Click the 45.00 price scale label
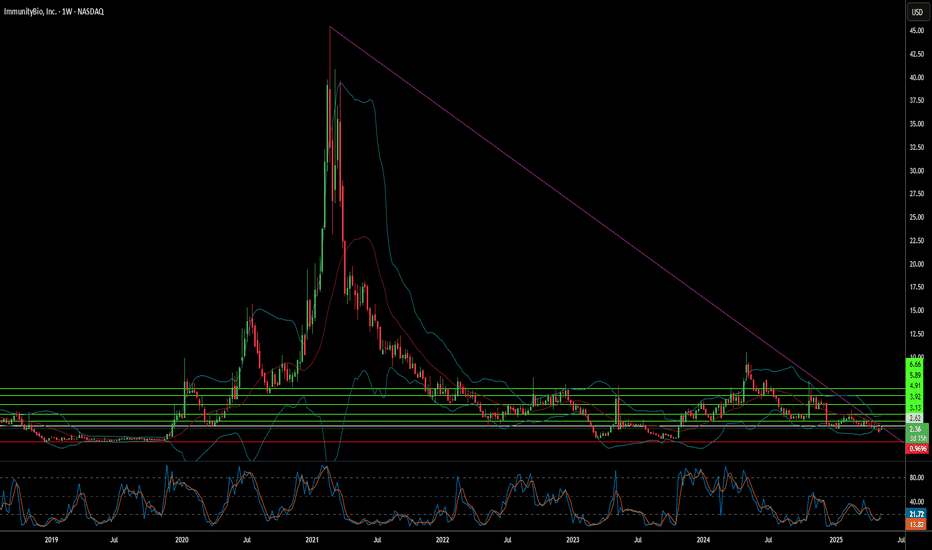Screen dimensions: 932x550 click(x=918, y=30)
